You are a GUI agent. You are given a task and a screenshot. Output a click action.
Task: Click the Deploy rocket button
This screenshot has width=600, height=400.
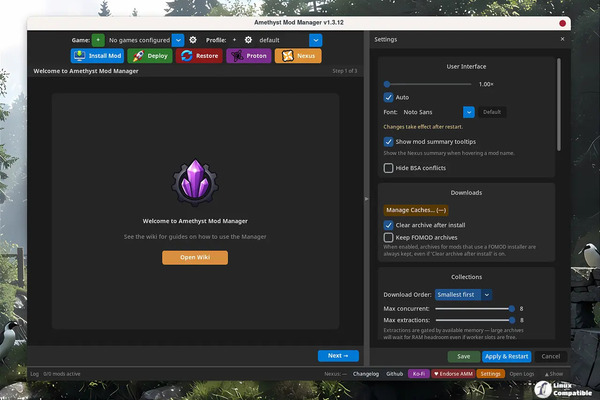point(150,56)
